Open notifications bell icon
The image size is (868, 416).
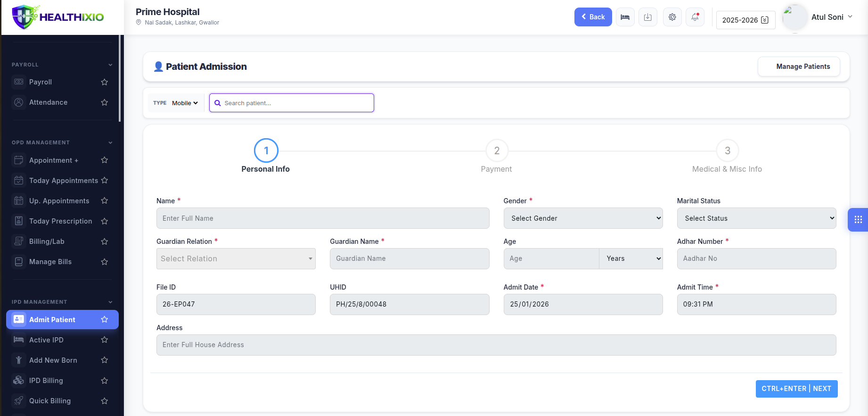pos(695,17)
